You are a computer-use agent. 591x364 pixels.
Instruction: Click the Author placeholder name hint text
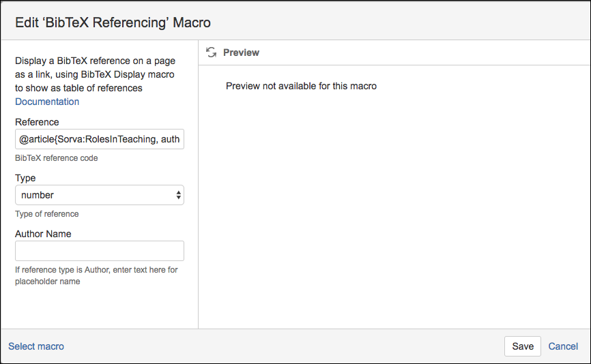point(96,275)
